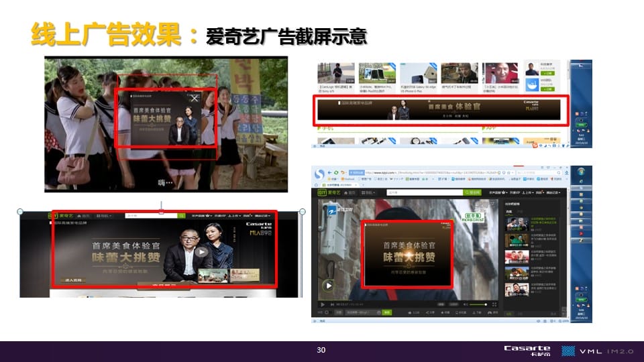
Task: Click the 体验官 wide banner ad
Action: pyautogui.click(x=440, y=109)
